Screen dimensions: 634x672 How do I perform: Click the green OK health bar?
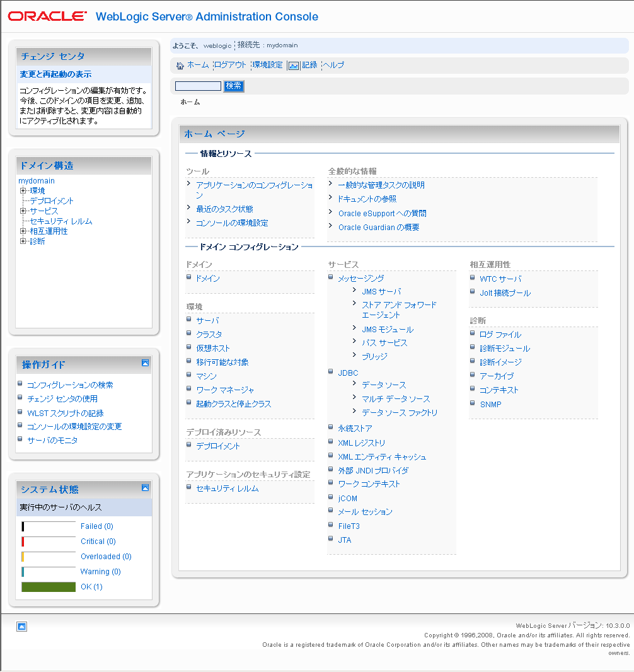tap(49, 587)
